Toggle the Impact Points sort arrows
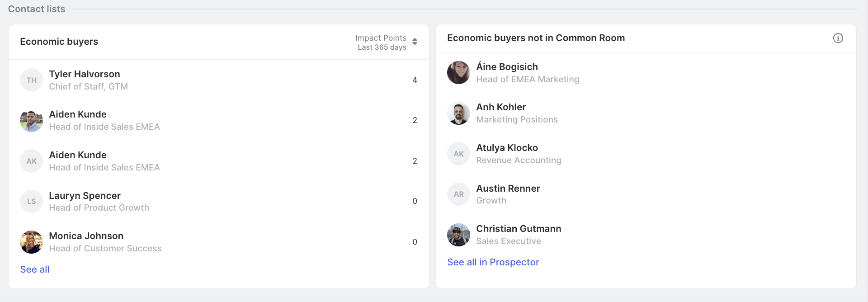 point(415,42)
